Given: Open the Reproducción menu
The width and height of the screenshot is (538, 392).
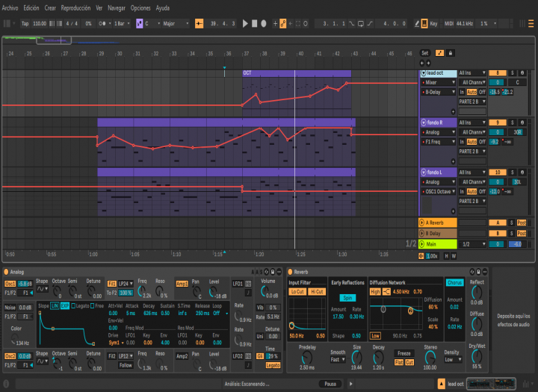Looking at the screenshot, I should (75, 7).
